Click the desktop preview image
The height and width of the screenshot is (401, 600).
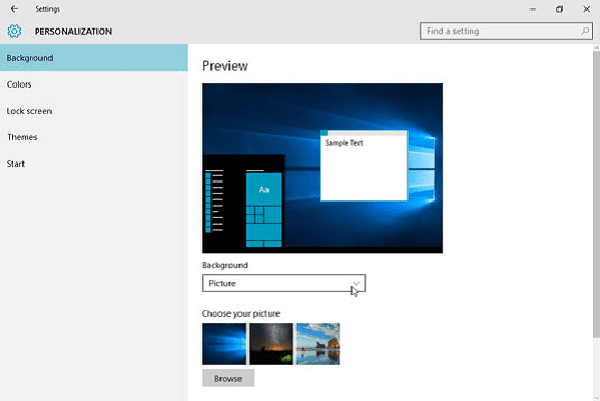323,168
